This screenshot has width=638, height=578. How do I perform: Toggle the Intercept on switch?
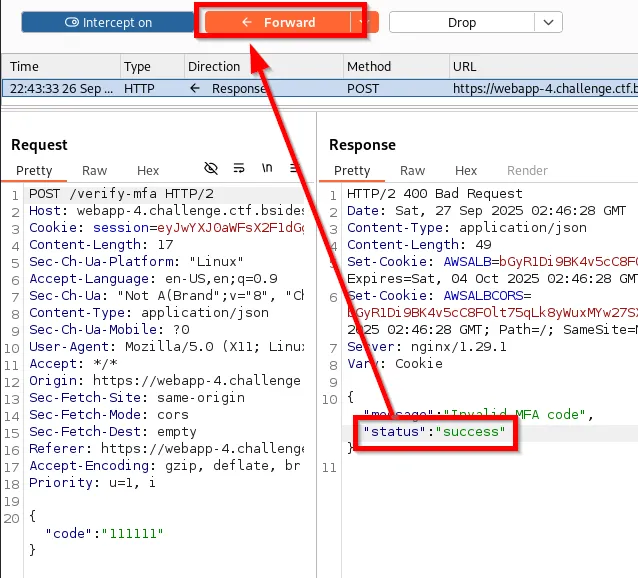click(x=108, y=22)
